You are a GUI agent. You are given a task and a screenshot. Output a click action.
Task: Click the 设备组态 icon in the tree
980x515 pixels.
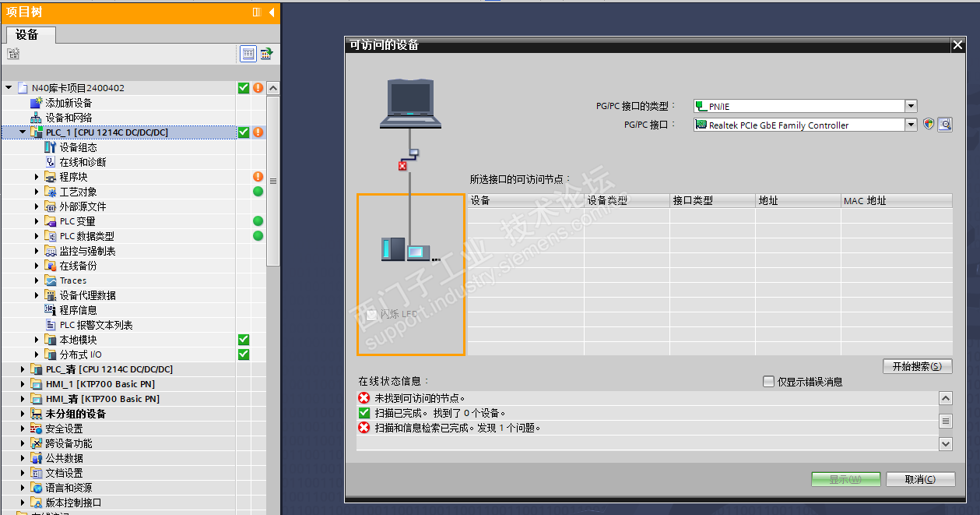coord(51,147)
